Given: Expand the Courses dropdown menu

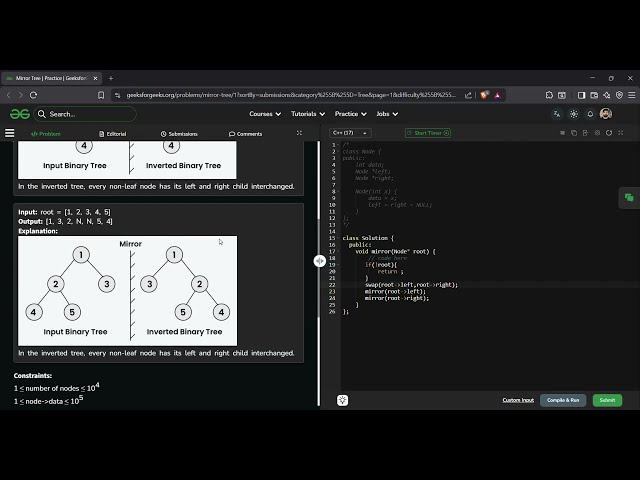Looking at the screenshot, I should click(265, 114).
